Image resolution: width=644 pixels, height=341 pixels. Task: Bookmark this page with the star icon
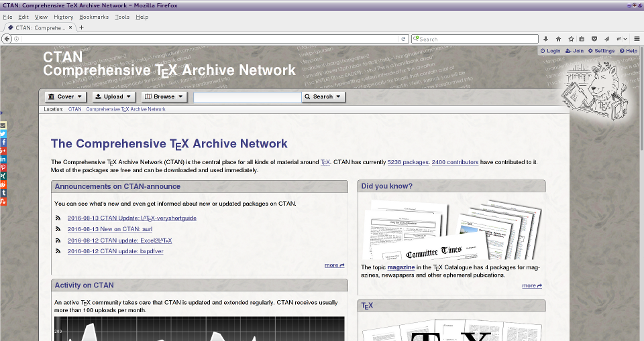tap(571, 39)
